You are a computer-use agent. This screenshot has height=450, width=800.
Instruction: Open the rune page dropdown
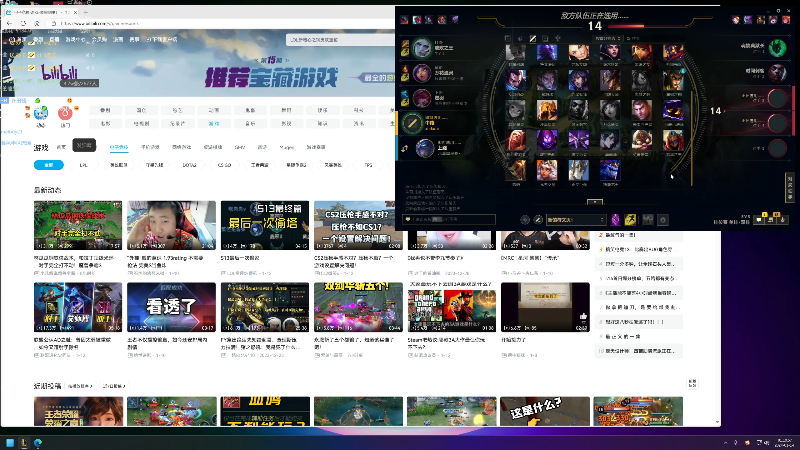[x=576, y=220]
